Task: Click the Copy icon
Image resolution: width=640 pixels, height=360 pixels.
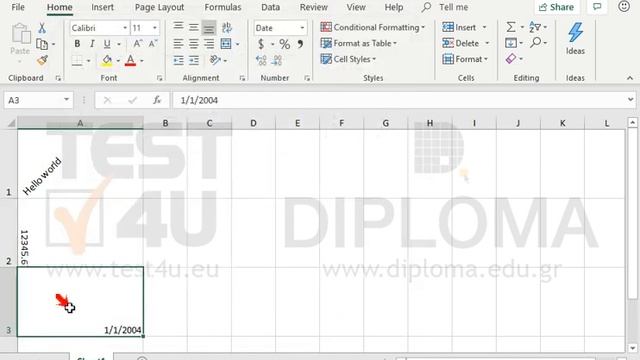Action: (x=42, y=44)
